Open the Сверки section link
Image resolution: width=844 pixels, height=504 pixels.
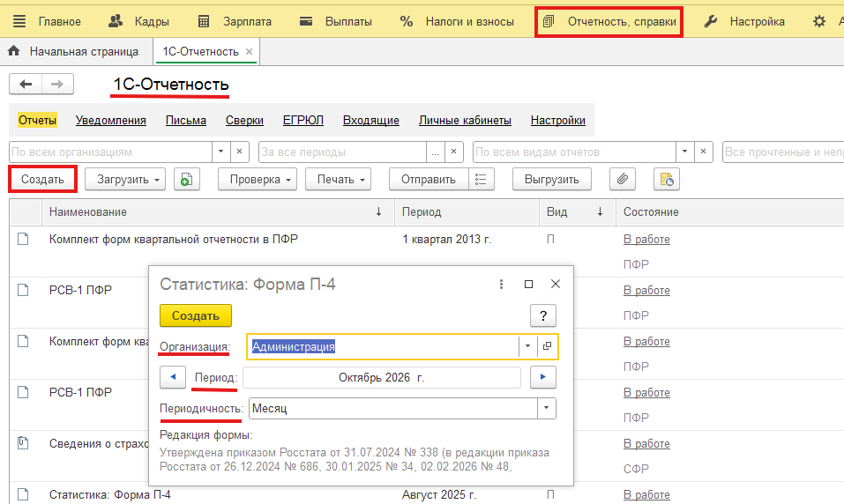(244, 121)
